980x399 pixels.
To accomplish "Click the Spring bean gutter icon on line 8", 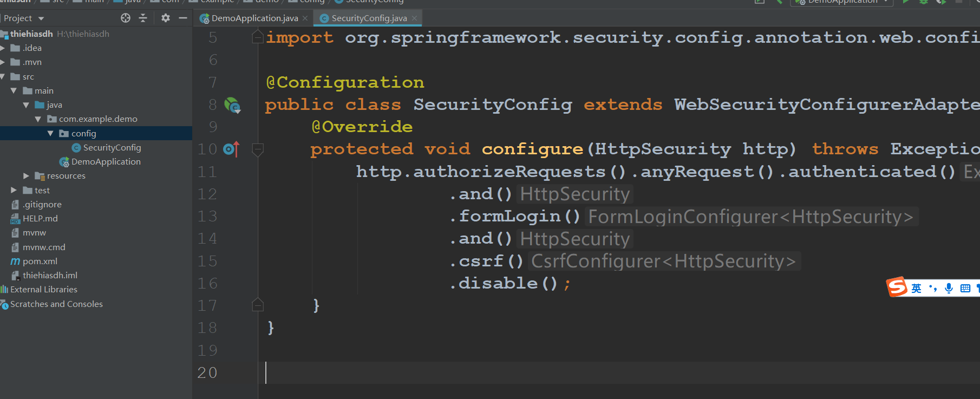I will click(x=232, y=104).
